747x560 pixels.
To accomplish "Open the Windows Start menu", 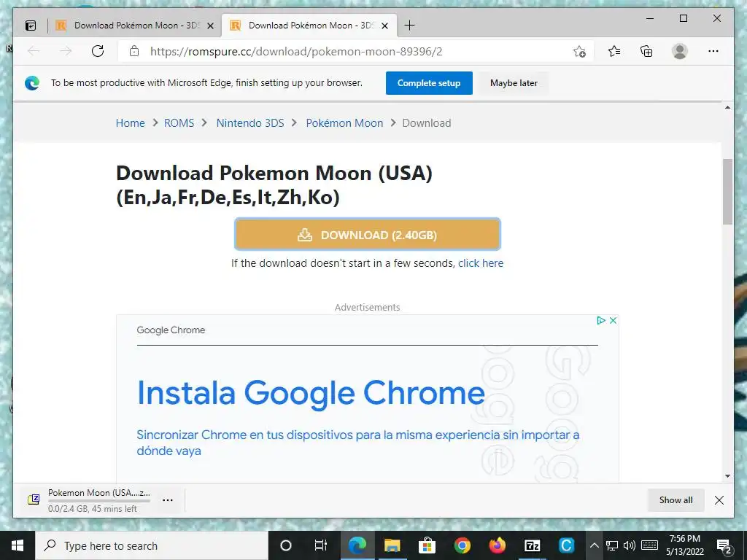I will 18,545.
